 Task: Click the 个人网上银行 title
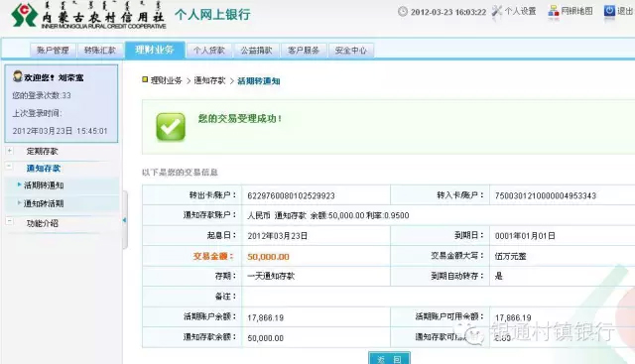tap(212, 15)
